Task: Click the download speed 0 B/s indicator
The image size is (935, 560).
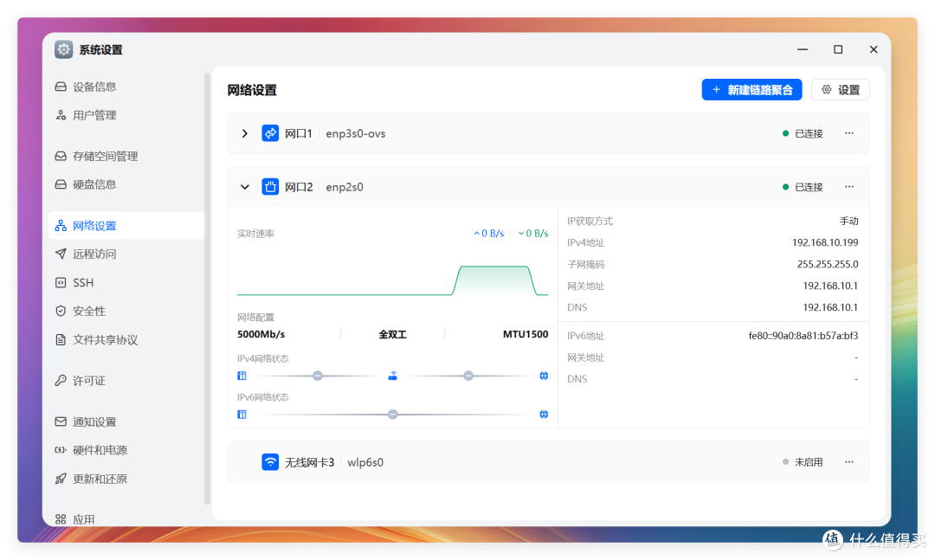Action: point(533,233)
